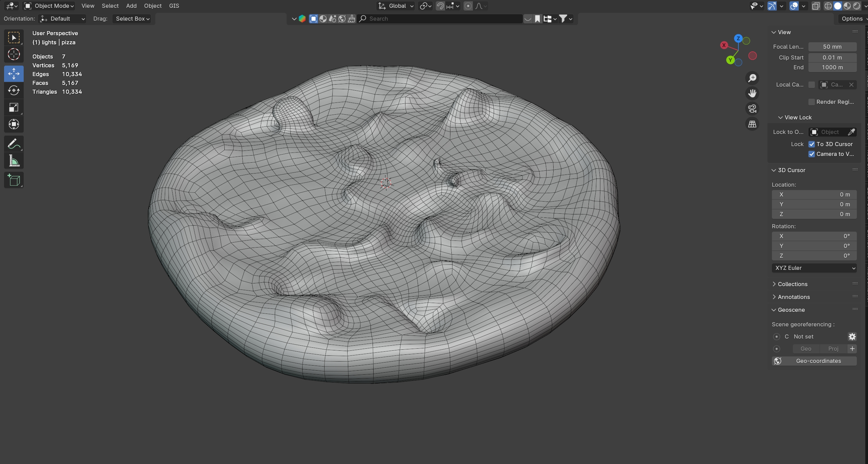Screen dimensions: 868x464
Task: Enable the Render Region checkbox
Action: 811,102
